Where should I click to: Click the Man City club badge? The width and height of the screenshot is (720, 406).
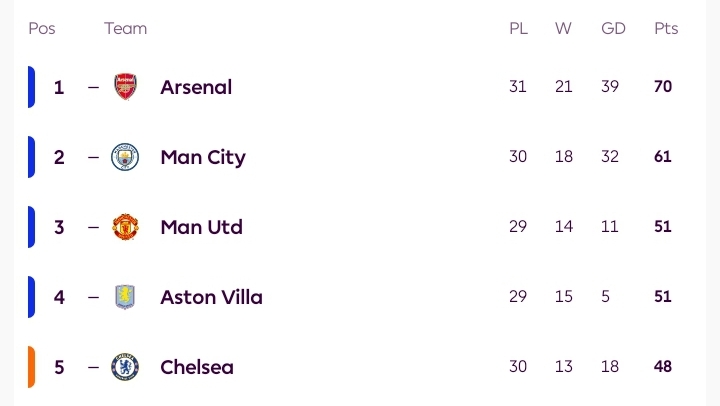[x=125, y=157]
